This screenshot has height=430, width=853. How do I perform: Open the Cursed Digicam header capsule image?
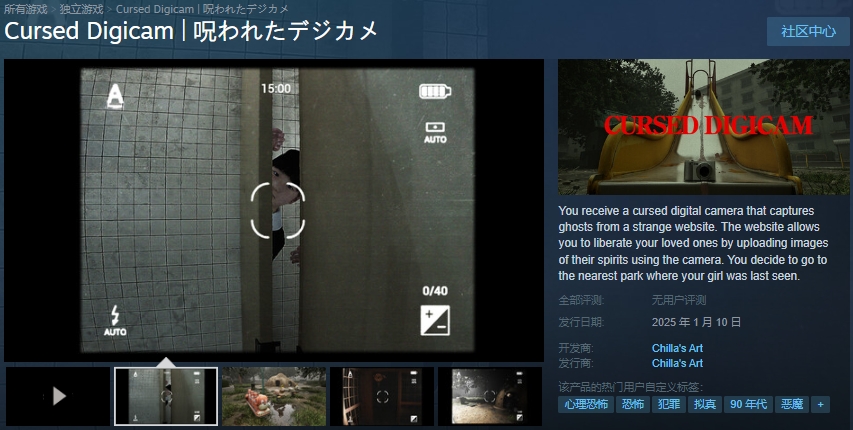[x=703, y=127]
